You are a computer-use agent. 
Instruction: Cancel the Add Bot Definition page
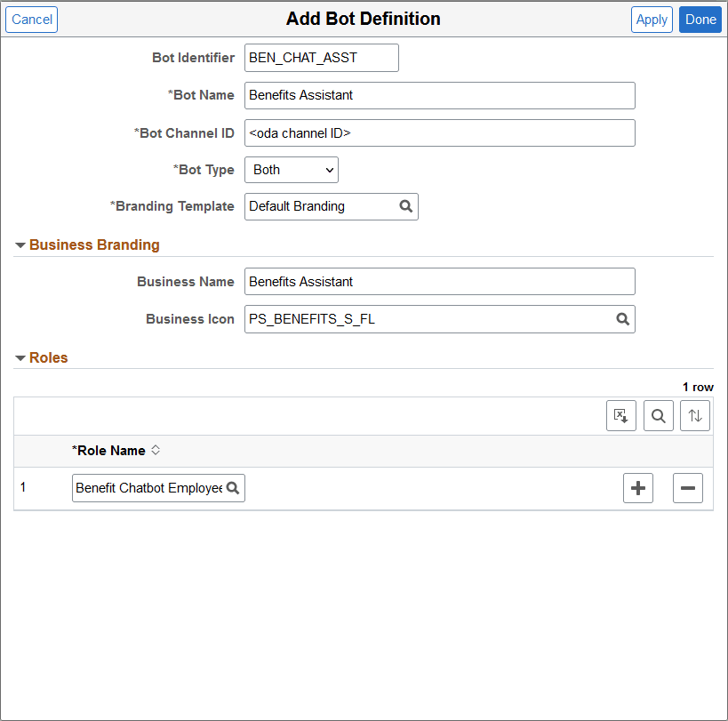[x=31, y=19]
